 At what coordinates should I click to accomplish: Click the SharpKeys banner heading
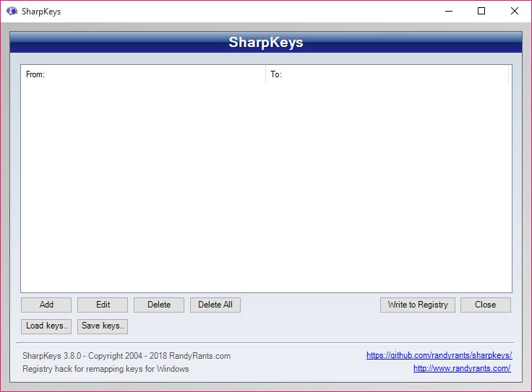(266, 43)
